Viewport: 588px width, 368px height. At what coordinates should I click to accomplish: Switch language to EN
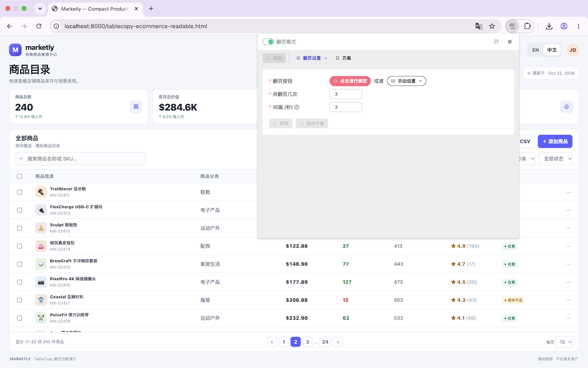pos(536,50)
